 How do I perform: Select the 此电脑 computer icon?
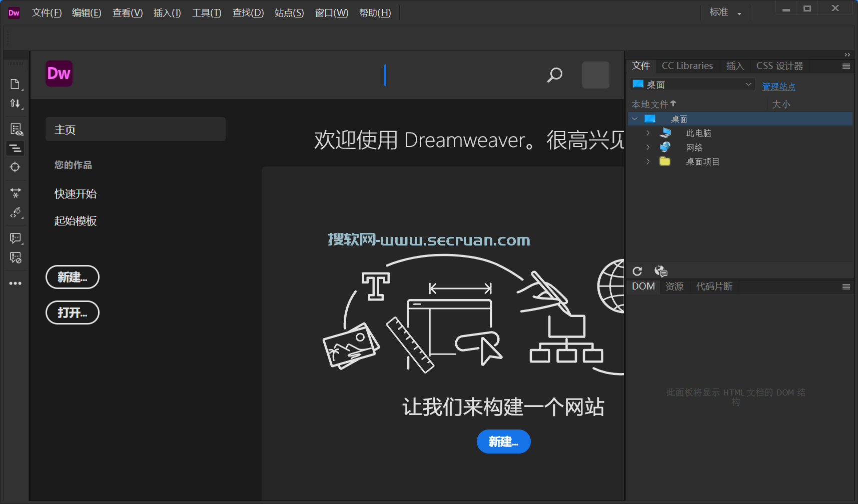[665, 133]
